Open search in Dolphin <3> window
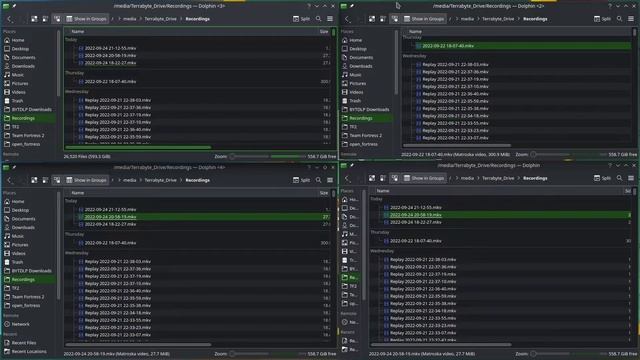Viewport: 640px width, 360px height. coord(318,19)
